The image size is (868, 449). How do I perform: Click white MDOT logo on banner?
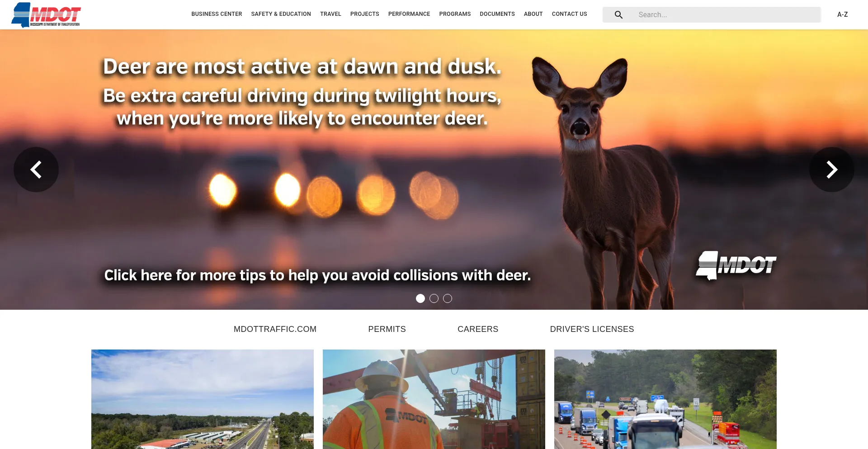pyautogui.click(x=736, y=265)
